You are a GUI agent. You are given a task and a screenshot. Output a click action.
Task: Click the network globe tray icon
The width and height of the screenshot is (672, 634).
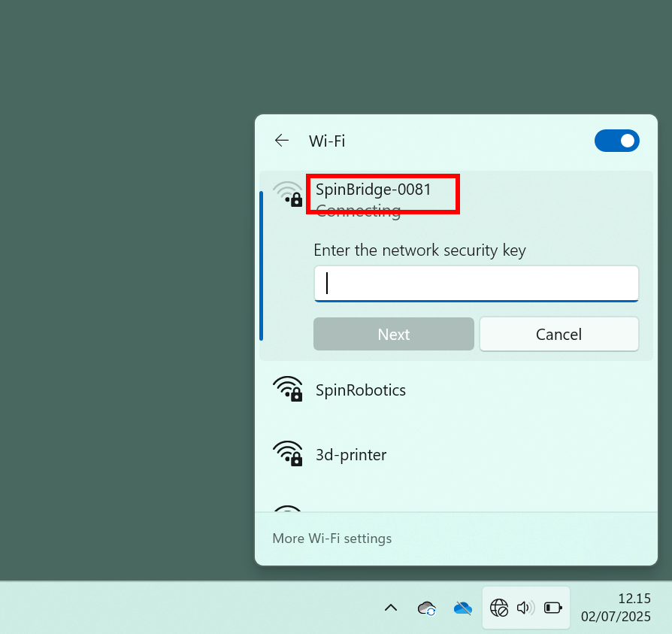499,608
